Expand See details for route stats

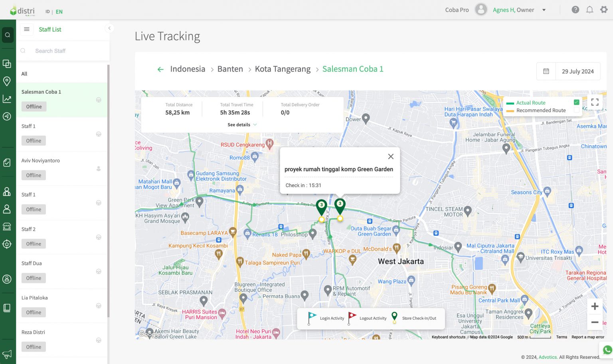point(242,125)
